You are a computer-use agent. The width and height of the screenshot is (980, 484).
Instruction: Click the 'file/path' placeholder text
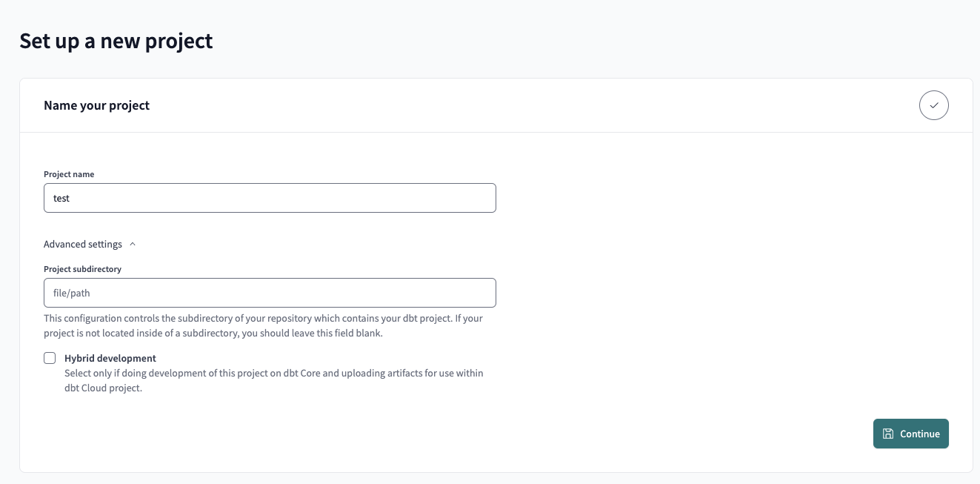[72, 293]
